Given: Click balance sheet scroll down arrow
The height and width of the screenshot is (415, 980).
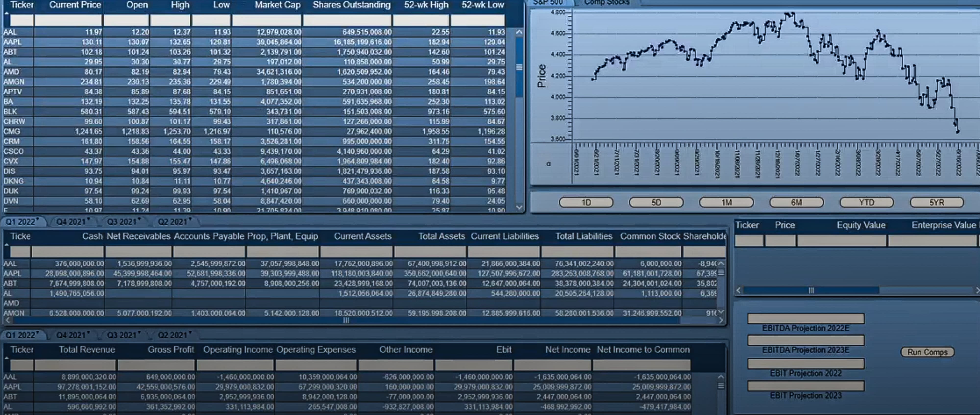Looking at the screenshot, I should coord(721,312).
